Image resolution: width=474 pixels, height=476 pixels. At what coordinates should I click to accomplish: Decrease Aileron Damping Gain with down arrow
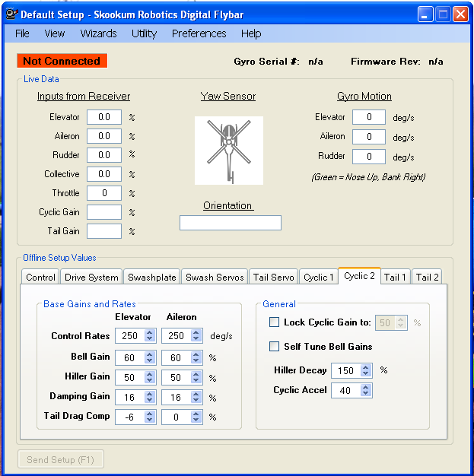pyautogui.click(x=196, y=400)
